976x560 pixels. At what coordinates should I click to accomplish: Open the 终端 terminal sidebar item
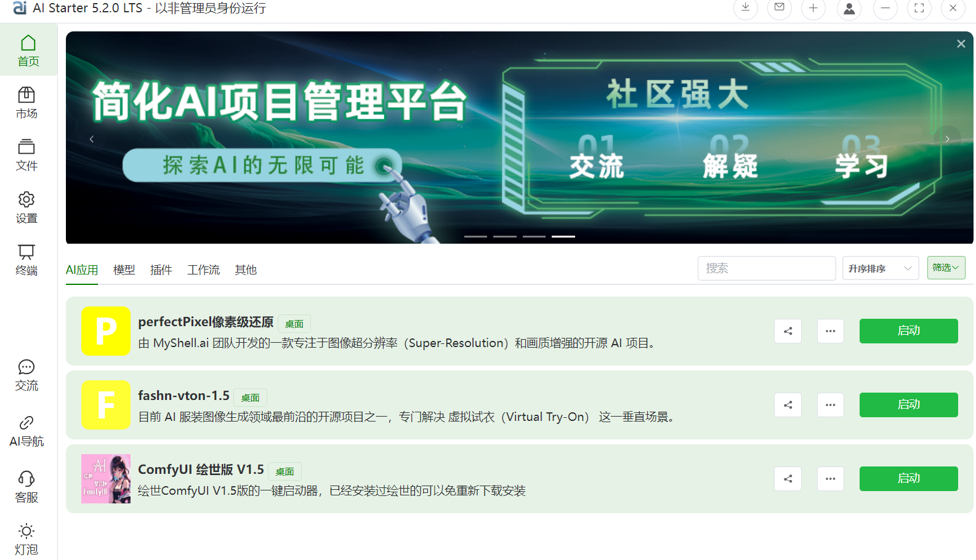26,259
